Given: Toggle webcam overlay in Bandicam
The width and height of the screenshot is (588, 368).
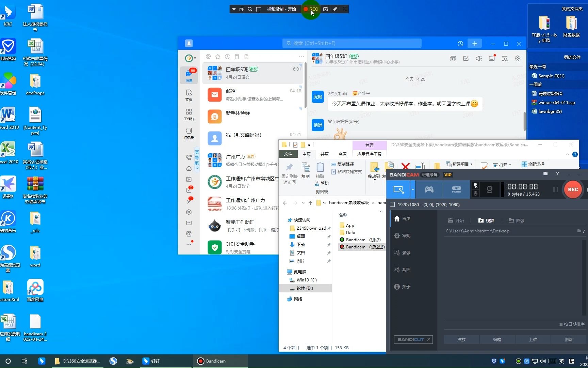Looking at the screenshot, I should coord(489,189).
